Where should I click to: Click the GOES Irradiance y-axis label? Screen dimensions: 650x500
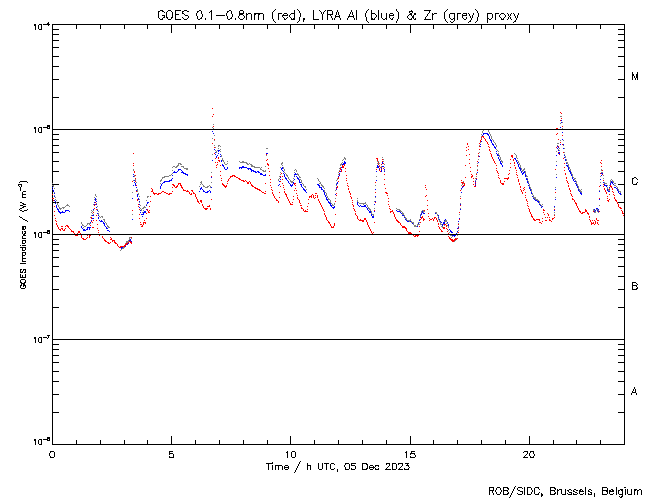(22, 235)
